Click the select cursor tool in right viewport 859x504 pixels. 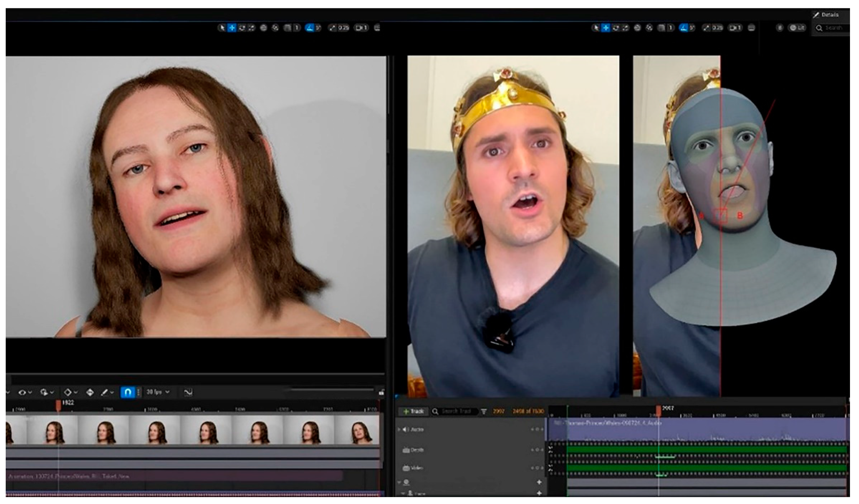click(x=596, y=28)
